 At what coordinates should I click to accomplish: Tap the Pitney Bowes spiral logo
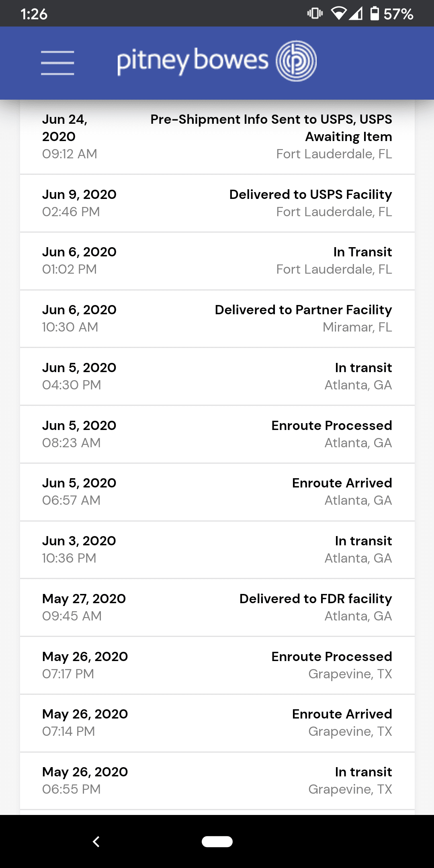click(296, 61)
